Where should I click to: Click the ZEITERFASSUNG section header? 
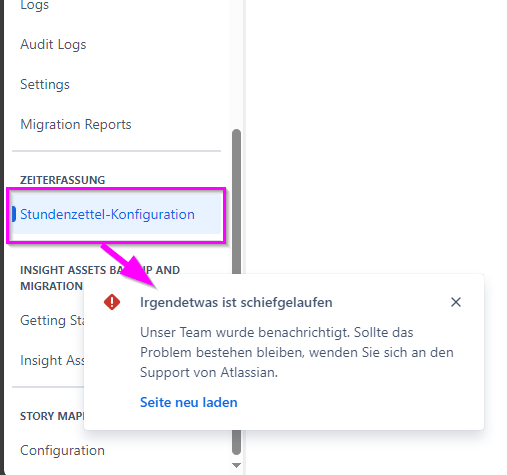[x=63, y=180]
